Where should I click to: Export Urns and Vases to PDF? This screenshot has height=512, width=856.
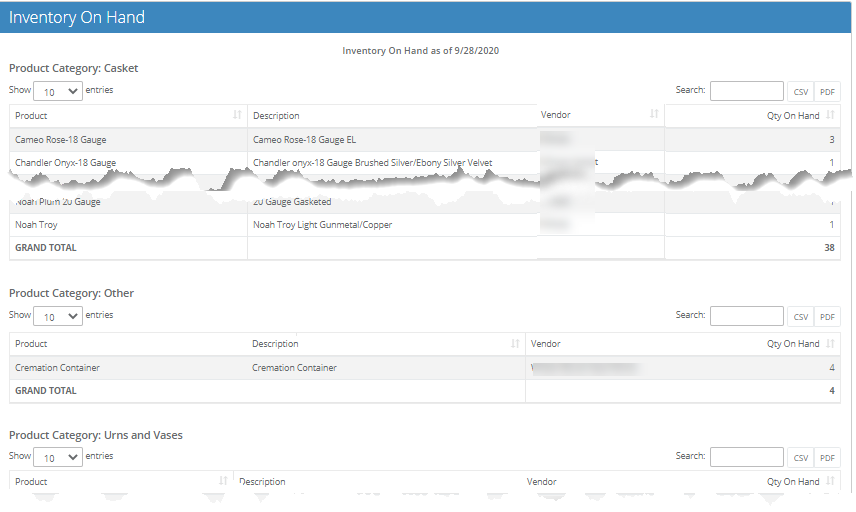point(827,458)
